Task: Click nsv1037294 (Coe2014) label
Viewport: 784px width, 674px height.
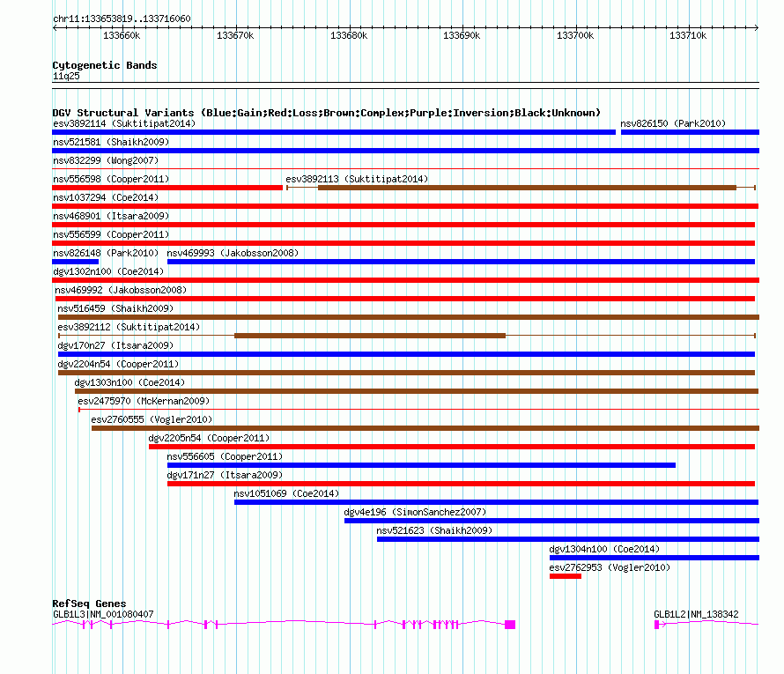Action: tap(106, 197)
